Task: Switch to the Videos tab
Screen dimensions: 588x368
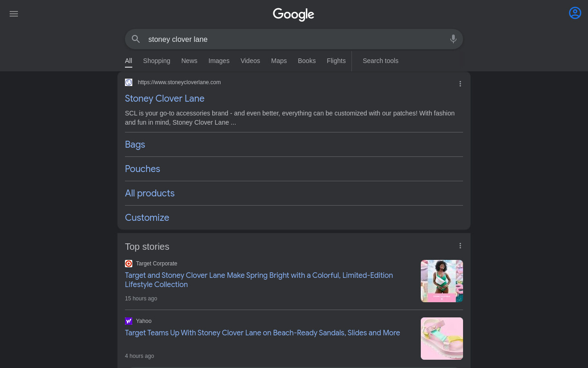Action: pyautogui.click(x=250, y=61)
